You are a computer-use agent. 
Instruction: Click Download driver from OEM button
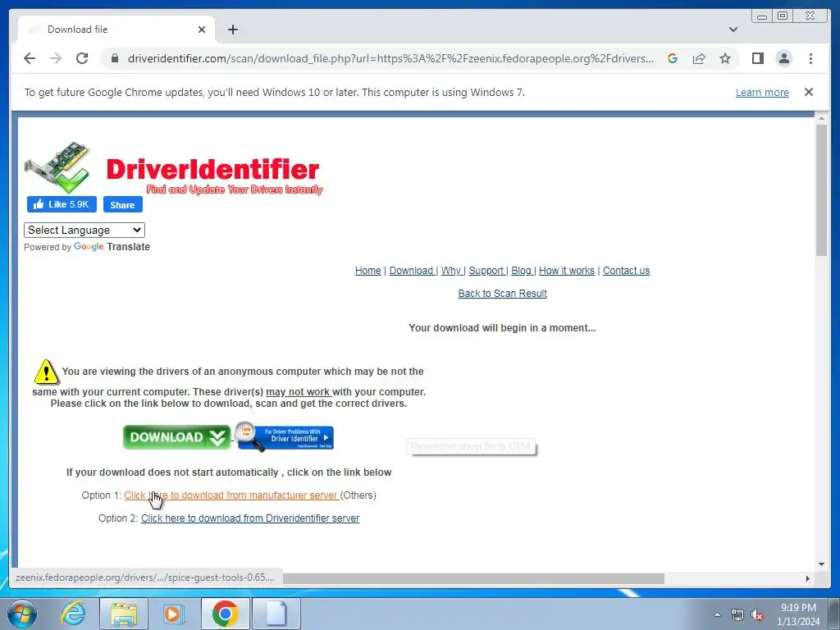(471, 446)
